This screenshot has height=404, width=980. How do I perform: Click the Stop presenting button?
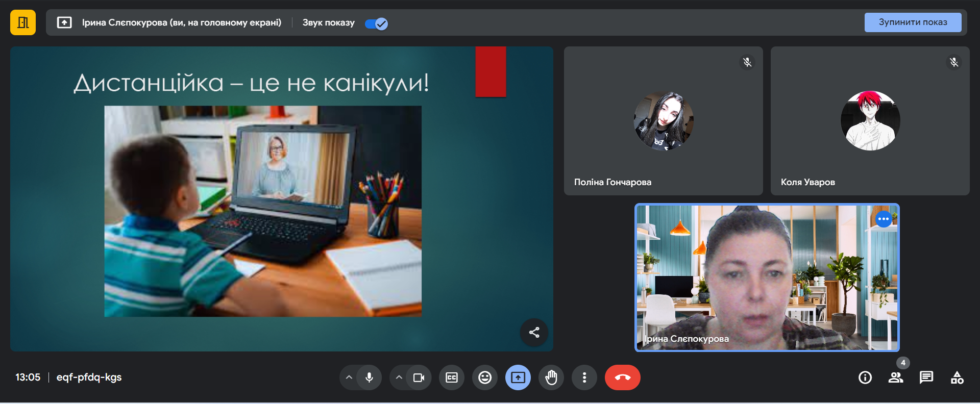(x=912, y=22)
